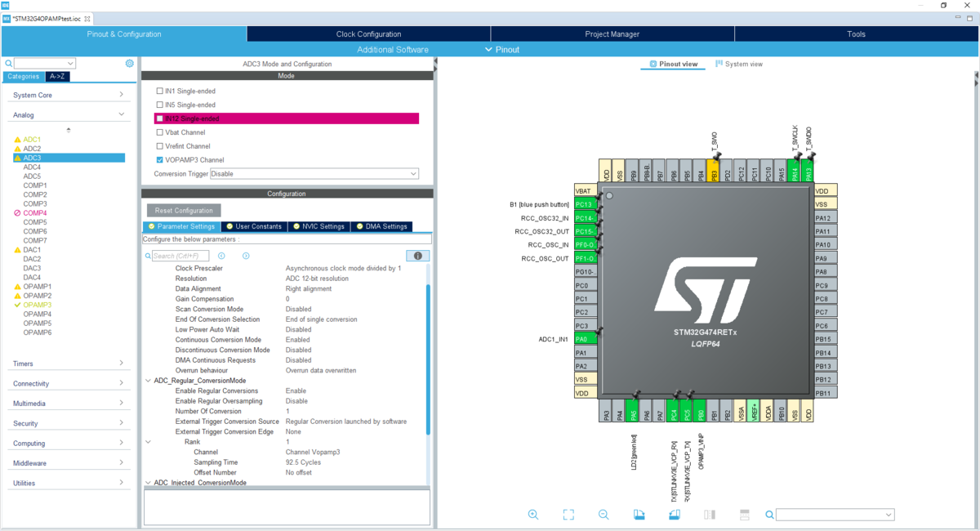
Task: Go to previous parameter search result
Action: tap(221, 256)
